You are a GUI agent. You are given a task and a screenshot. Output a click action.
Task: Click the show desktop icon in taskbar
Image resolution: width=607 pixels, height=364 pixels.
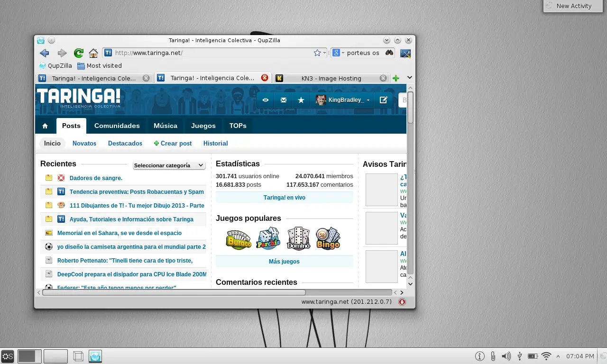click(78, 356)
